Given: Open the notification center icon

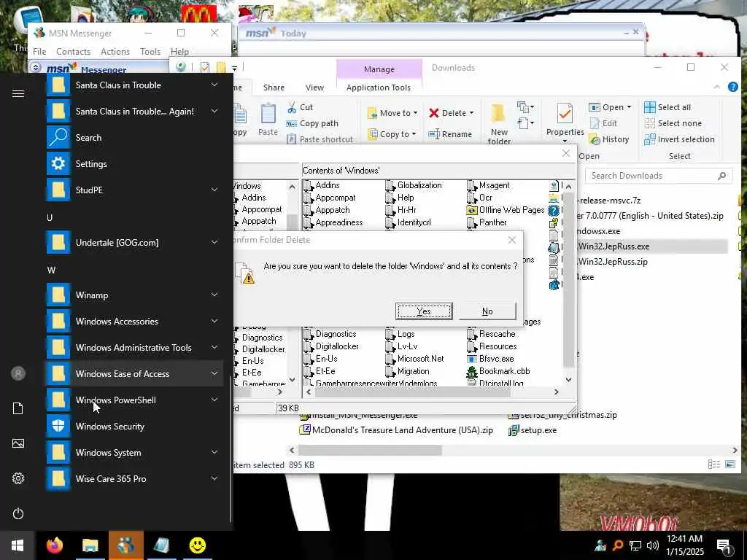Looking at the screenshot, I should click(724, 546).
